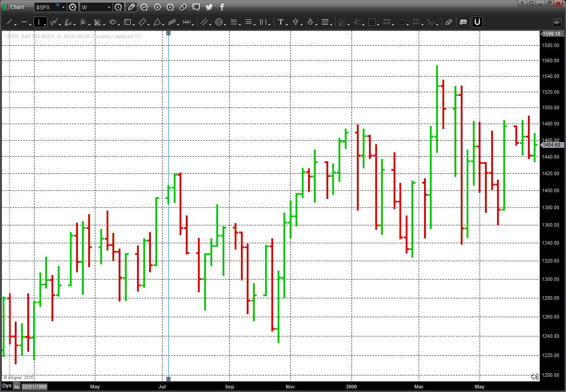This screenshot has height=392, width=566.
Task: Toggle the pencil drawing toolbar button
Action: point(131,7)
